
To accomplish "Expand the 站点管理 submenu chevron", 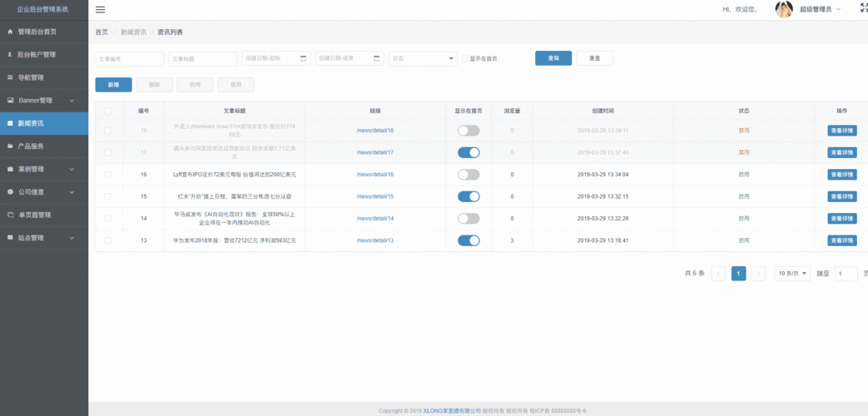I will click(72, 238).
